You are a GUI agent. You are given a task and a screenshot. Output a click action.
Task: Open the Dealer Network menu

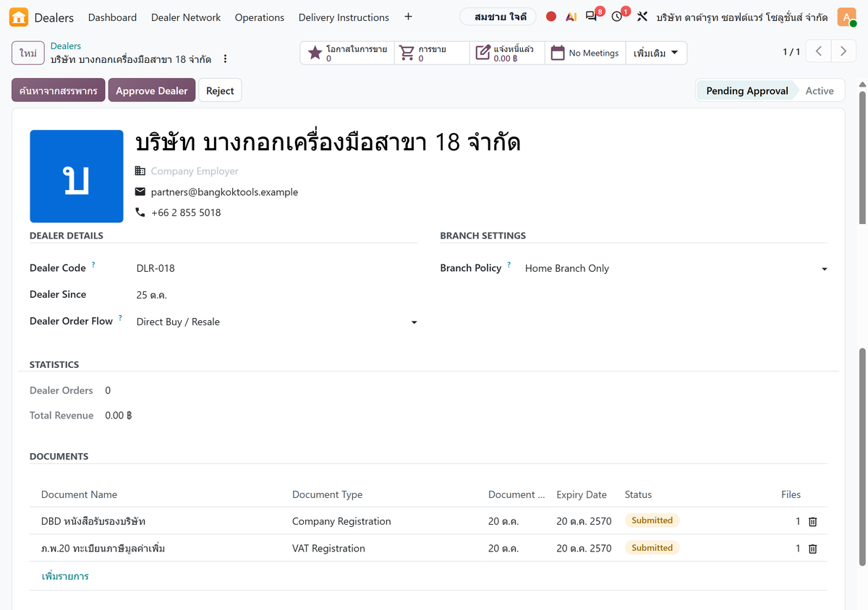[186, 17]
